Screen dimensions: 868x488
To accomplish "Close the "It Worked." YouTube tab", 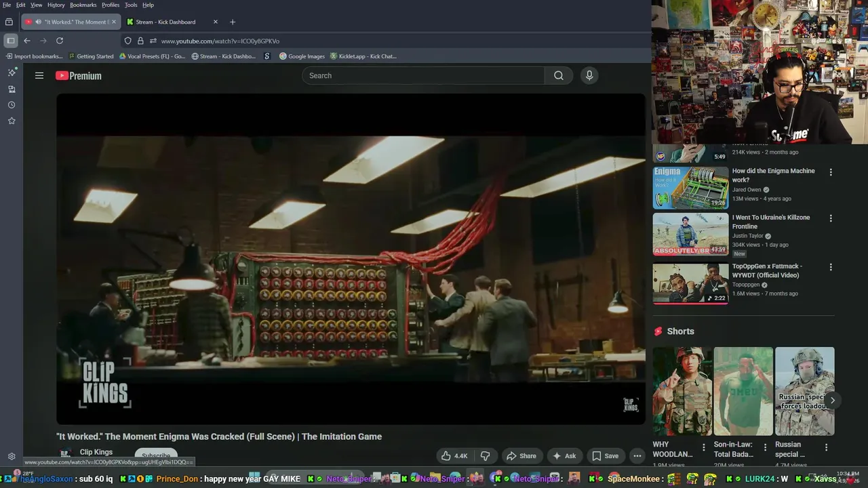I will 113,22.
